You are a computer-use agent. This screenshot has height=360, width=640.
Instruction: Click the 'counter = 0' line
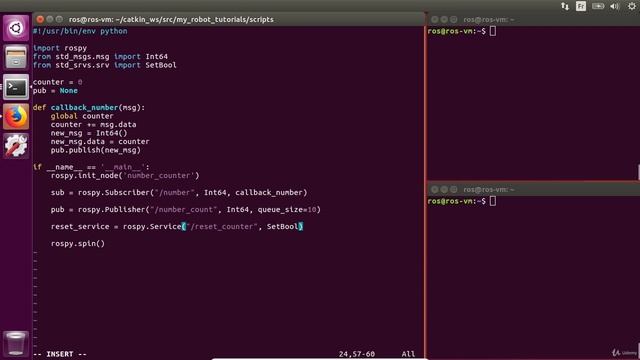58,82
